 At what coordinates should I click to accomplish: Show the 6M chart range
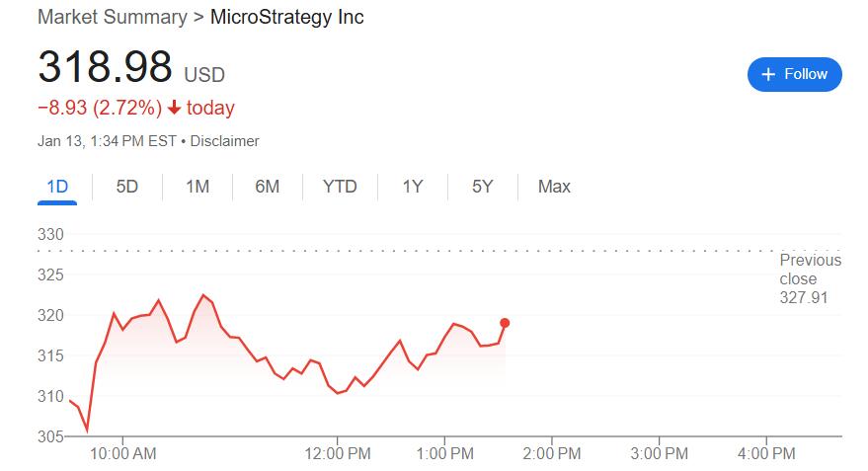coord(267,187)
